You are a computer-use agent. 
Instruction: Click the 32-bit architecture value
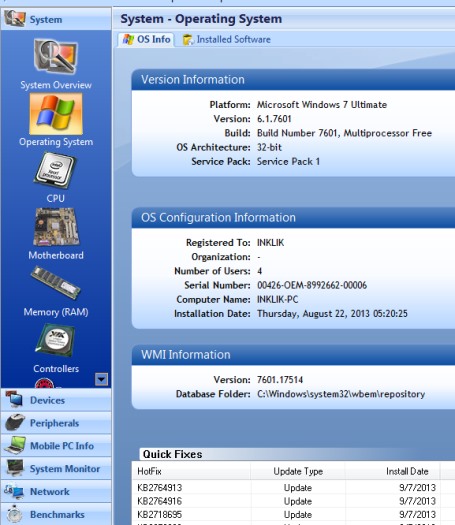pos(269,147)
